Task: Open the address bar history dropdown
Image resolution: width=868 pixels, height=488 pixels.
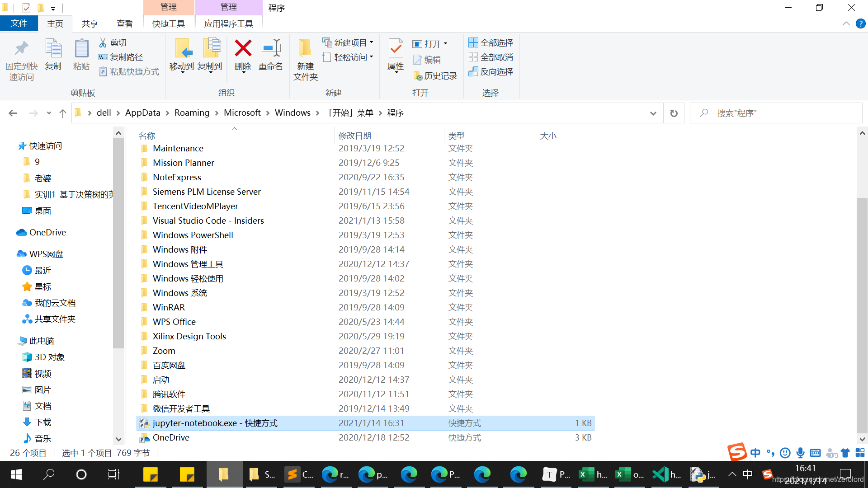Action: tap(653, 113)
